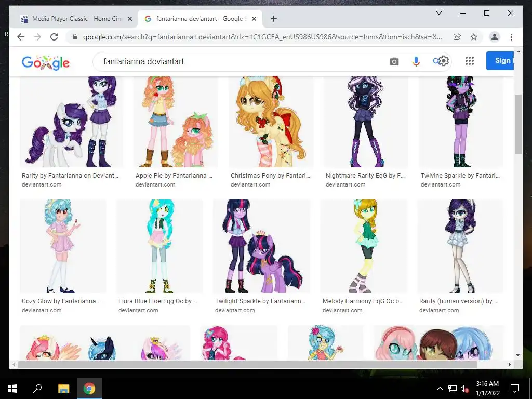
Task: Open the pink-haired pony thumbnail in bottom row
Action: [x=238, y=343]
